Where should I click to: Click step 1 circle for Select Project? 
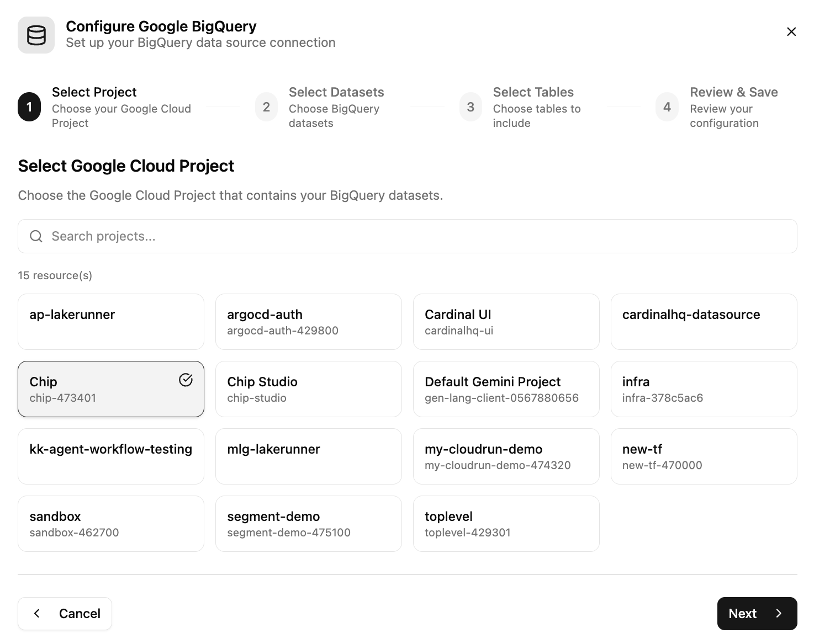pyautogui.click(x=29, y=107)
